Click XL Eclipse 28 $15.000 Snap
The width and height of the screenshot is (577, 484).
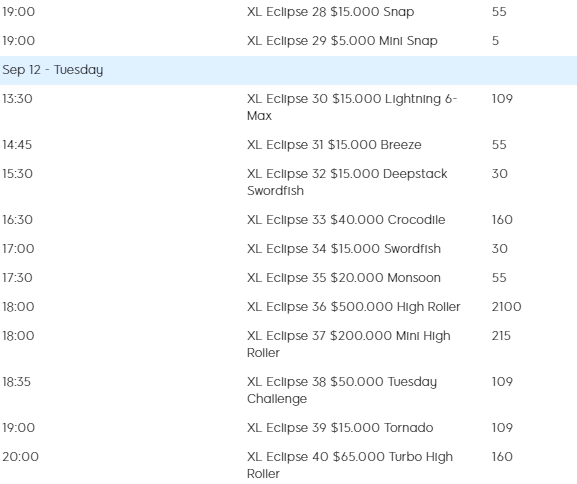point(330,12)
